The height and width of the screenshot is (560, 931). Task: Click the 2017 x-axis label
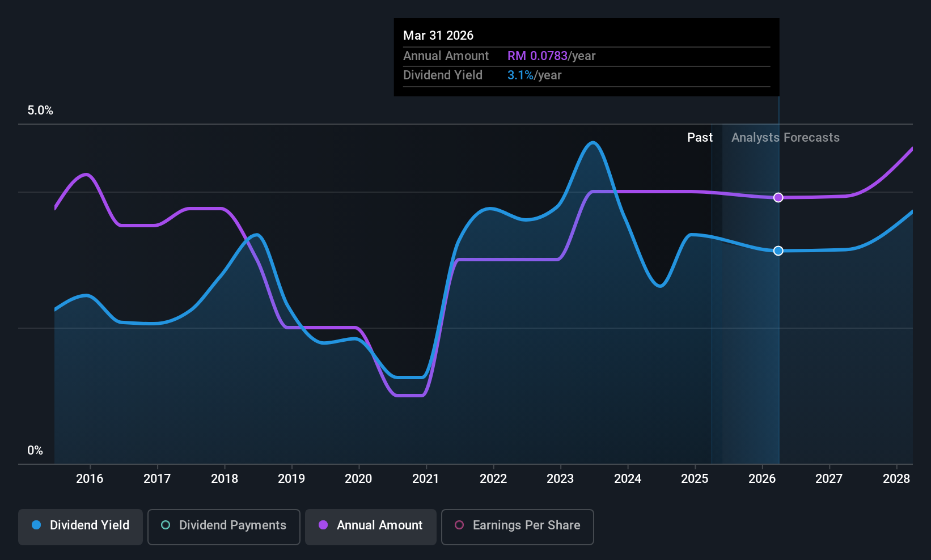tap(157, 479)
